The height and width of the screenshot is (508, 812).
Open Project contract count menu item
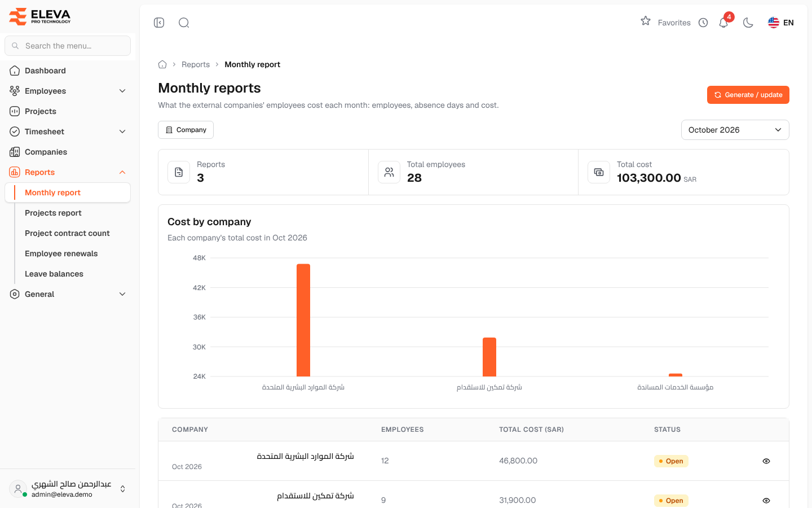pyautogui.click(x=67, y=233)
